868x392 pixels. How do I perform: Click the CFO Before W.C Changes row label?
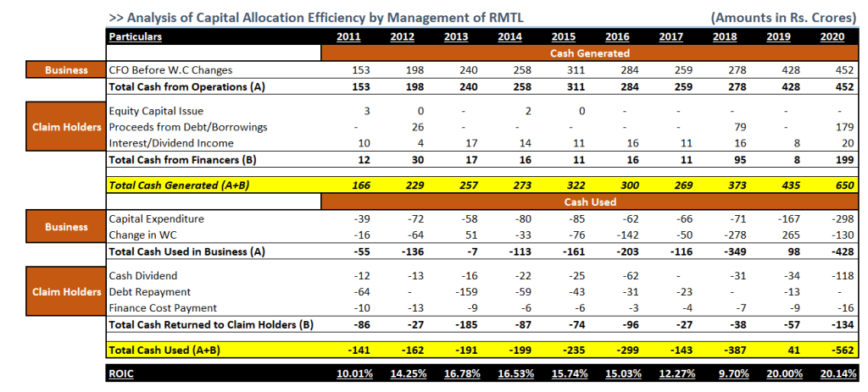click(x=170, y=69)
